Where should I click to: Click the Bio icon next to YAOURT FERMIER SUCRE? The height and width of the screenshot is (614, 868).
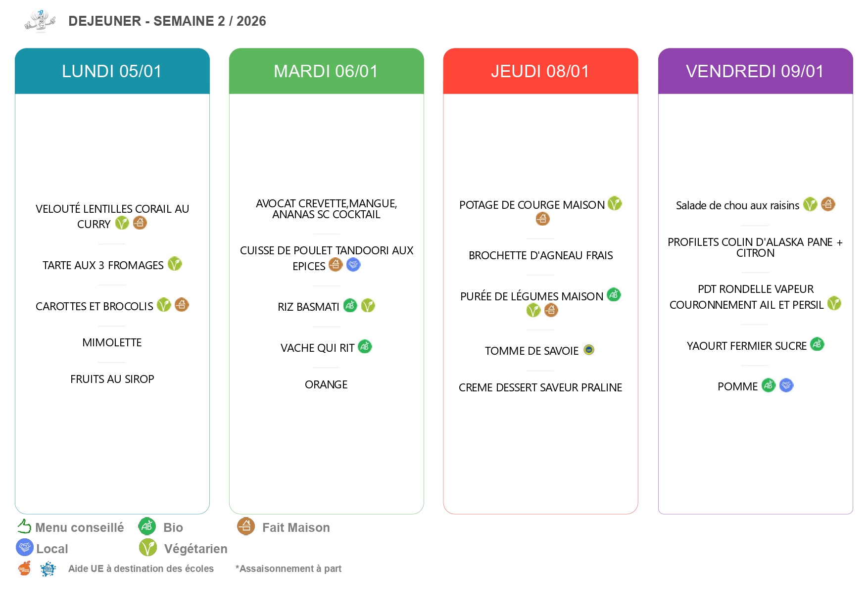click(x=817, y=344)
